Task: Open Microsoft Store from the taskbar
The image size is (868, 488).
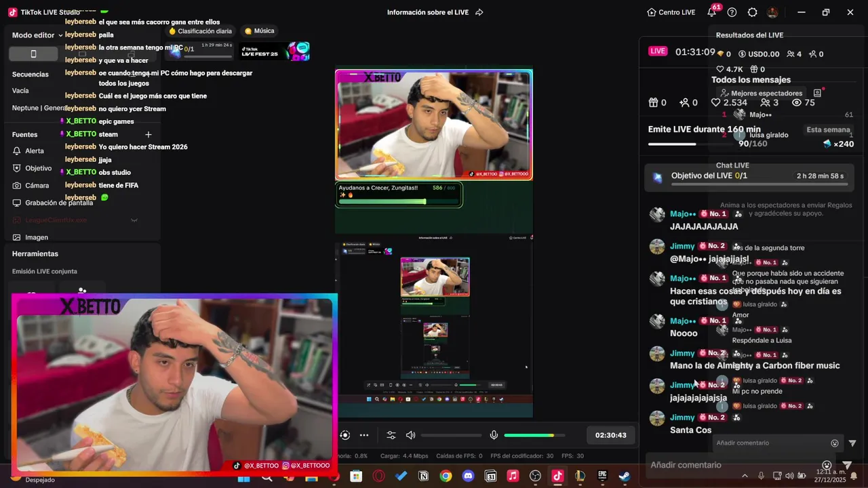Action: pos(356,476)
